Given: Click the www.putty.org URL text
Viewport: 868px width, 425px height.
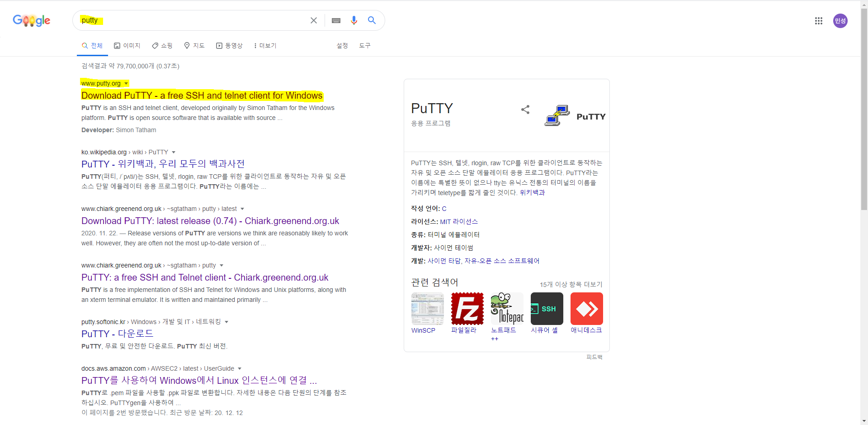Looking at the screenshot, I should pyautogui.click(x=101, y=83).
